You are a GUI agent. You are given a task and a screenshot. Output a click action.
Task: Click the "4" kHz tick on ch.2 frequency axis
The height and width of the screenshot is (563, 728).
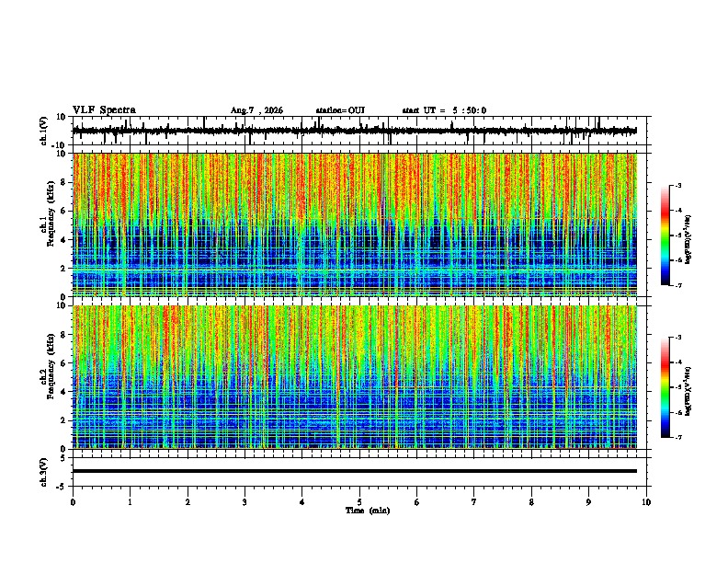click(63, 392)
